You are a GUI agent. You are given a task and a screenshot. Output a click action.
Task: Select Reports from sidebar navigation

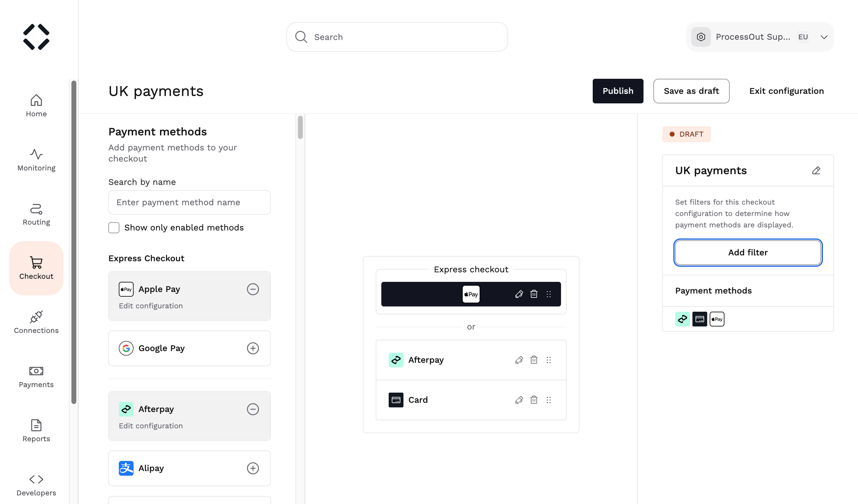tap(36, 430)
